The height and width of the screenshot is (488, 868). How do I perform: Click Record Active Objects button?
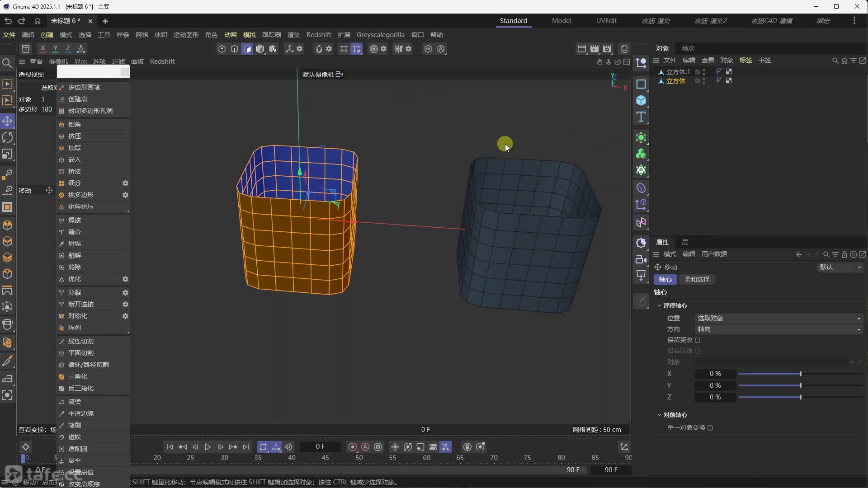353,447
